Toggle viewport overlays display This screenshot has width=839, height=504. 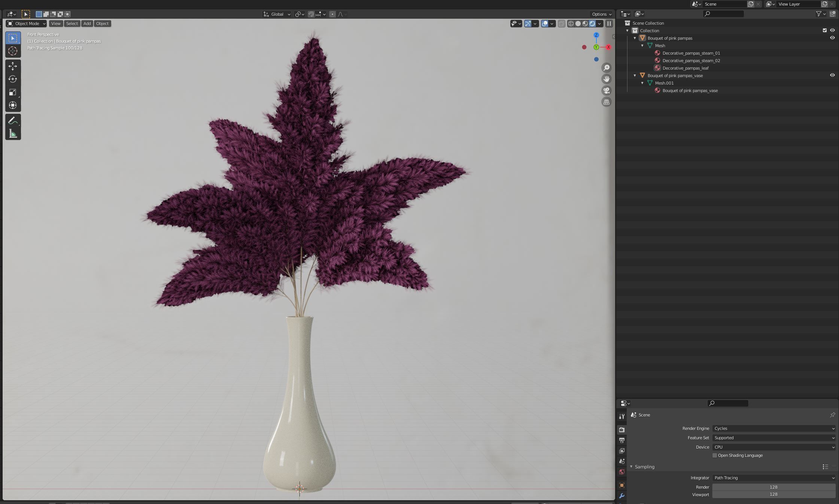pos(545,24)
